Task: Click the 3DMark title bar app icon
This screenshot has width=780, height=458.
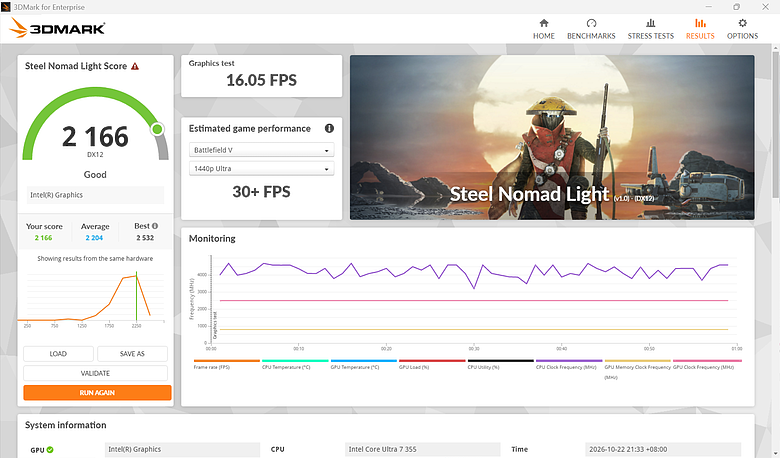Action: (x=6, y=6)
